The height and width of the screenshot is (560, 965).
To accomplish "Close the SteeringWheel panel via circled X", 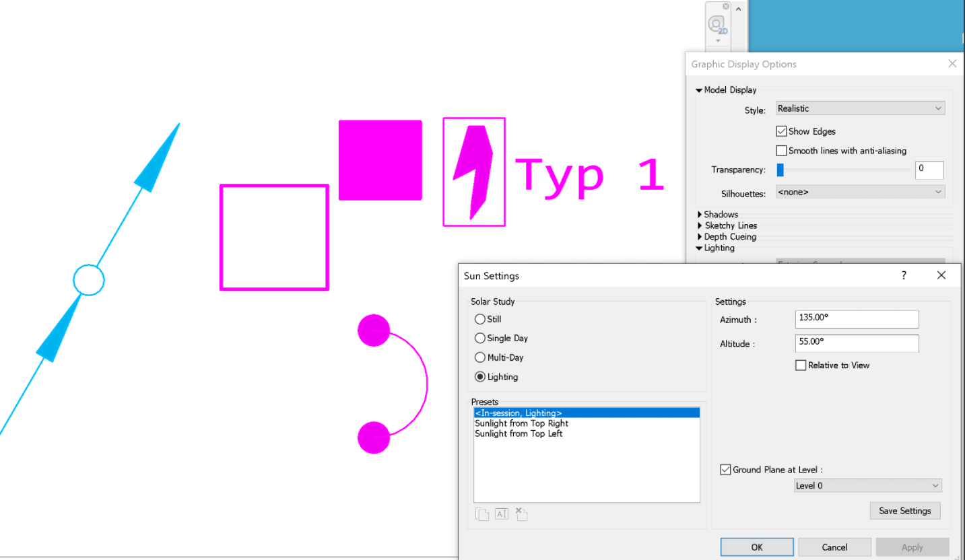I will coord(725,6).
